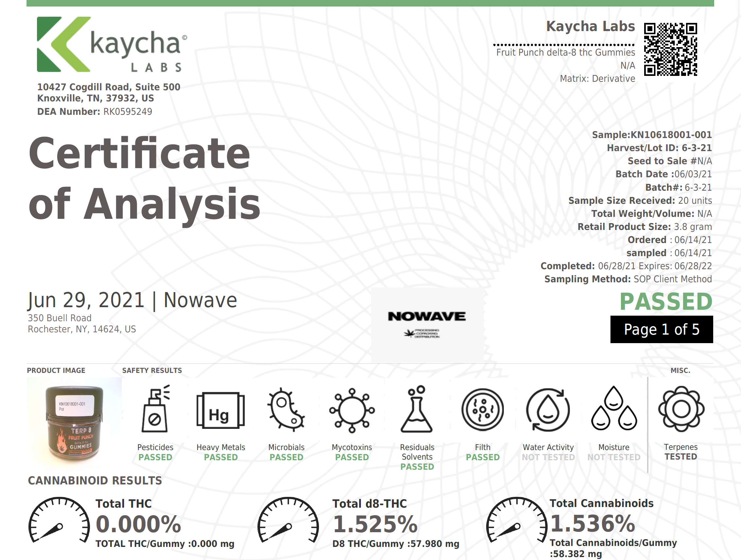
Task: Click the Kaycha Labs logo
Action: tap(112, 44)
